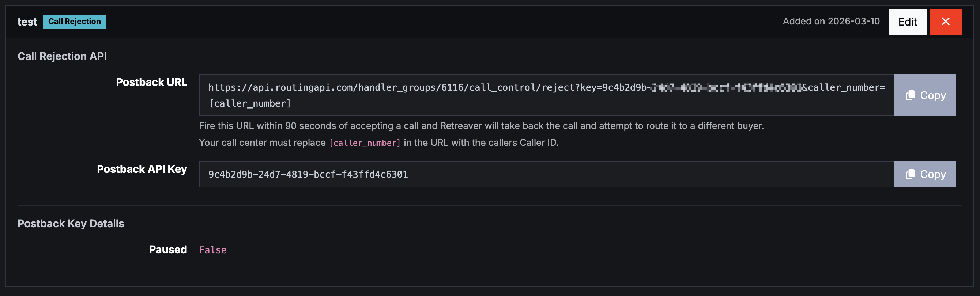The image size is (980, 296).
Task: Click the Call Rejection badge
Action: coord(75,22)
